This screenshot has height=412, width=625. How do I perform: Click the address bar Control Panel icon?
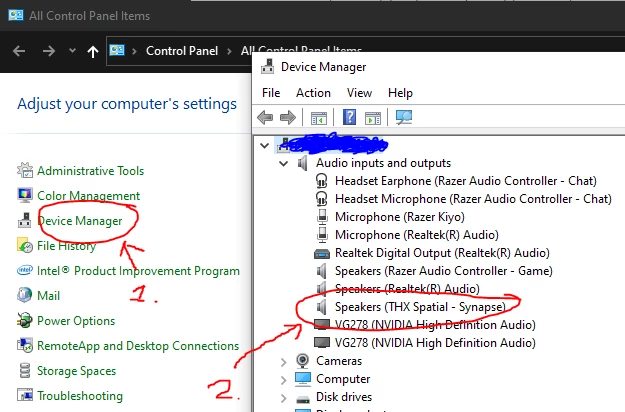pos(117,50)
